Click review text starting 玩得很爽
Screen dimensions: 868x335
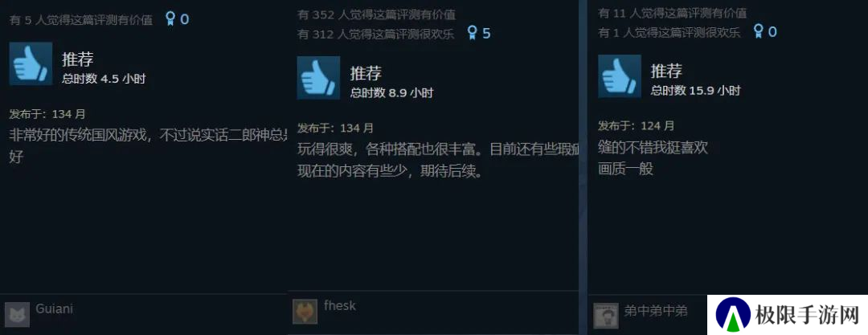click(438, 160)
